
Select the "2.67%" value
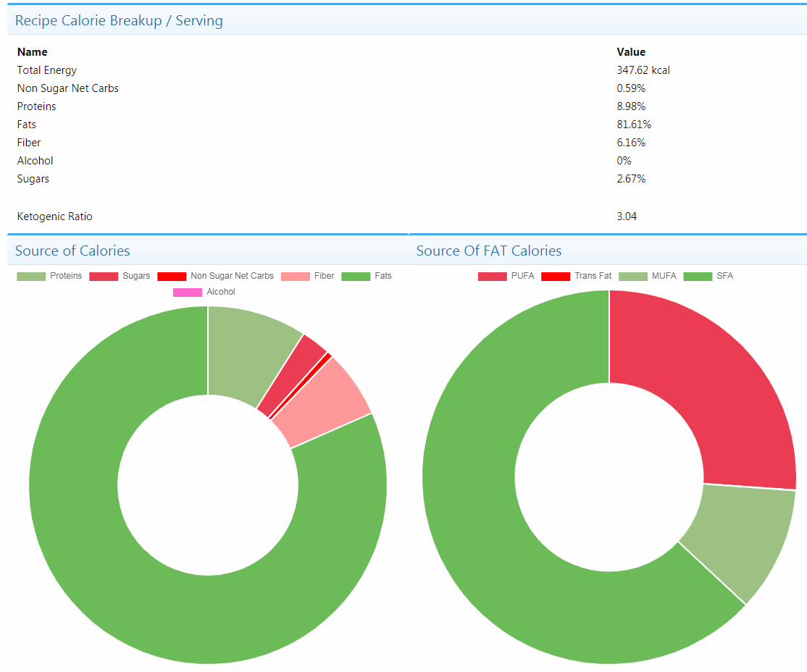point(631,179)
